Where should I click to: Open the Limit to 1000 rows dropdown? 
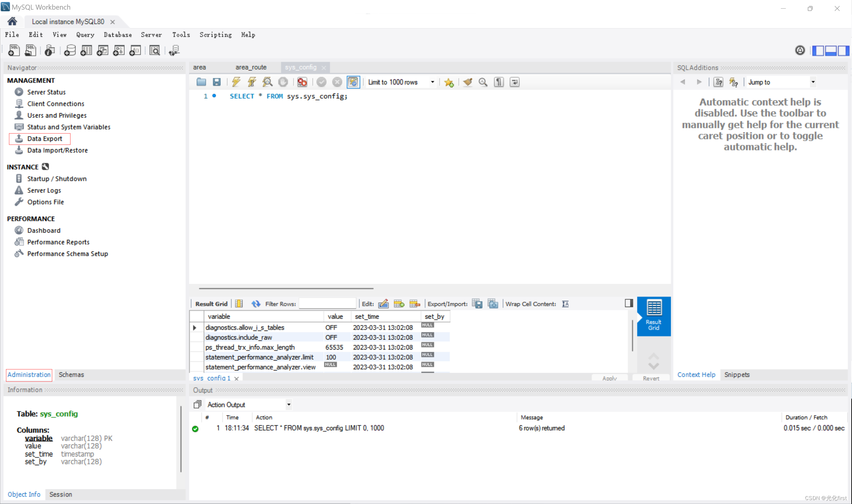coord(432,82)
